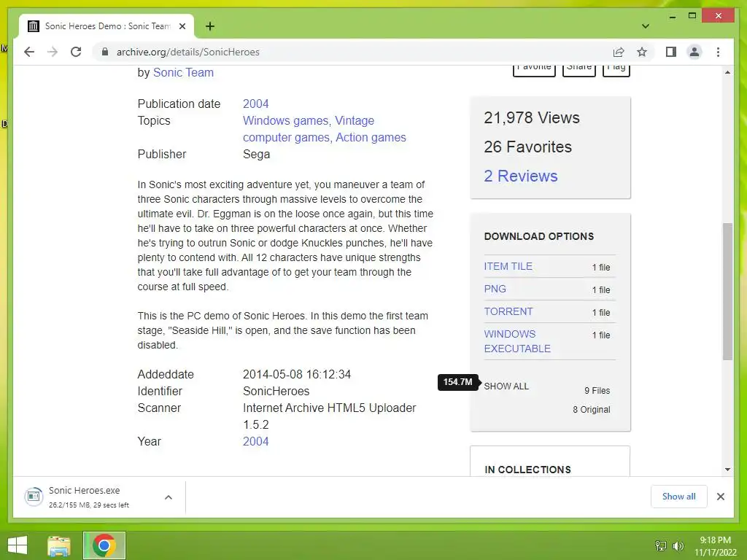Open a new tab with plus button
The image size is (747, 560).
tap(210, 26)
